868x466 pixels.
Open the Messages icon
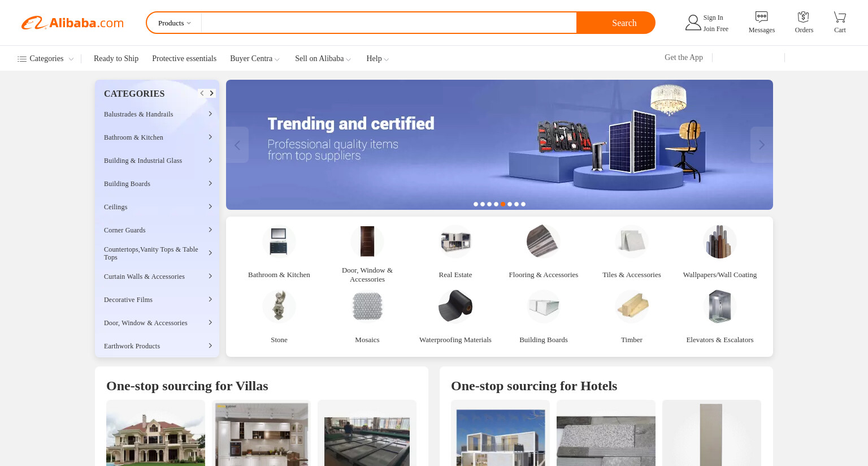pyautogui.click(x=761, y=17)
